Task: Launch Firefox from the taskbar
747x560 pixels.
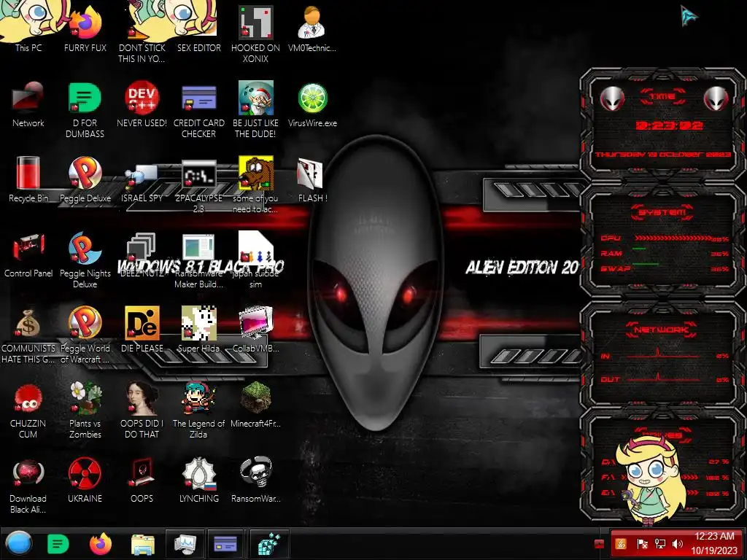Action: pos(101,543)
